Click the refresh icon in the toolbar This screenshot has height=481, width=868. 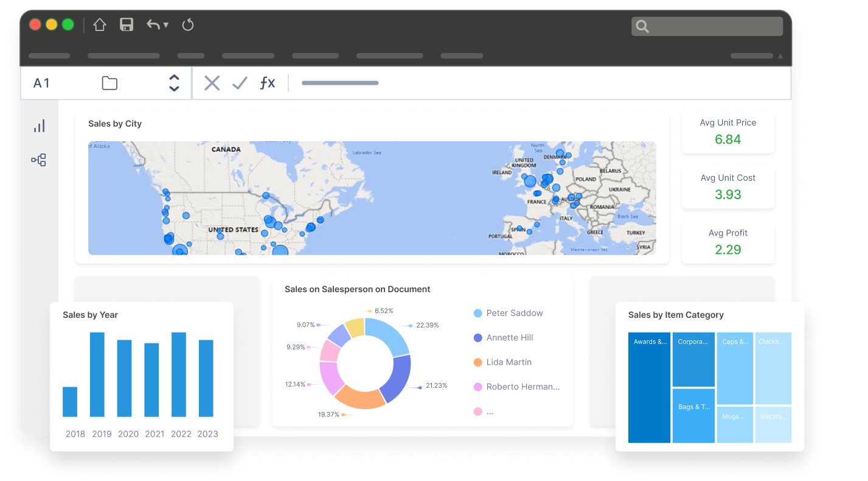pos(187,25)
